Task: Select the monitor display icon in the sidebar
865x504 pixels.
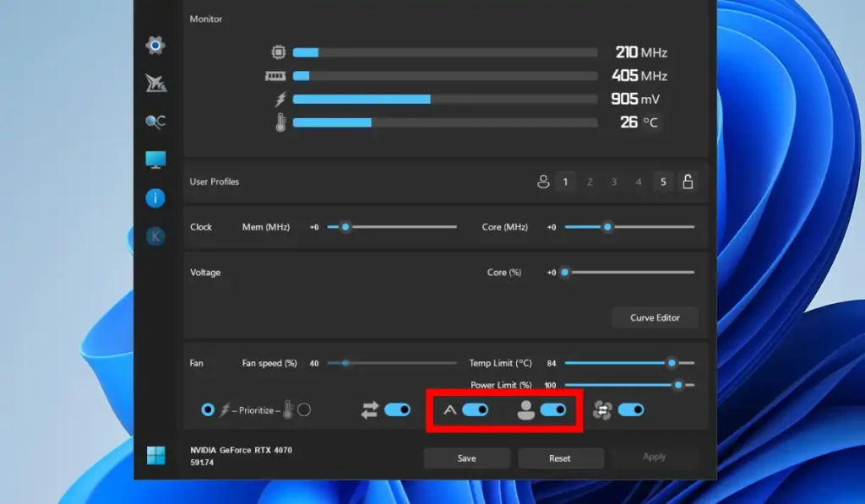Action: (155, 159)
